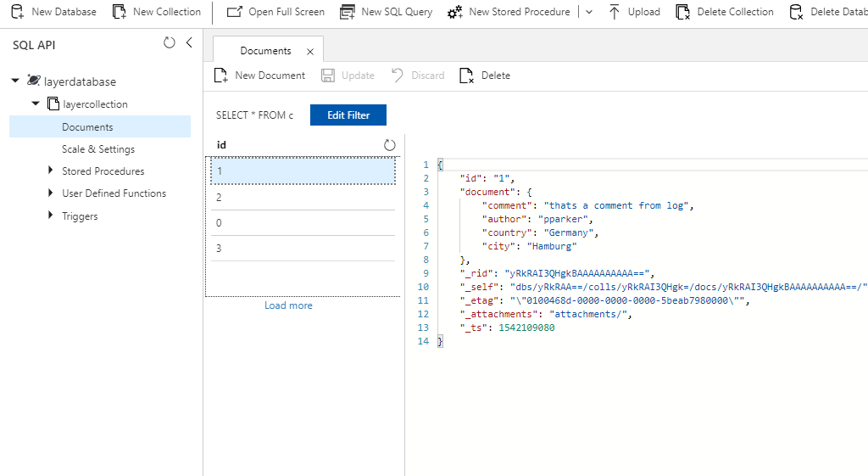Click the Upload arrow icon
The width and height of the screenshot is (868, 476).
click(615, 12)
